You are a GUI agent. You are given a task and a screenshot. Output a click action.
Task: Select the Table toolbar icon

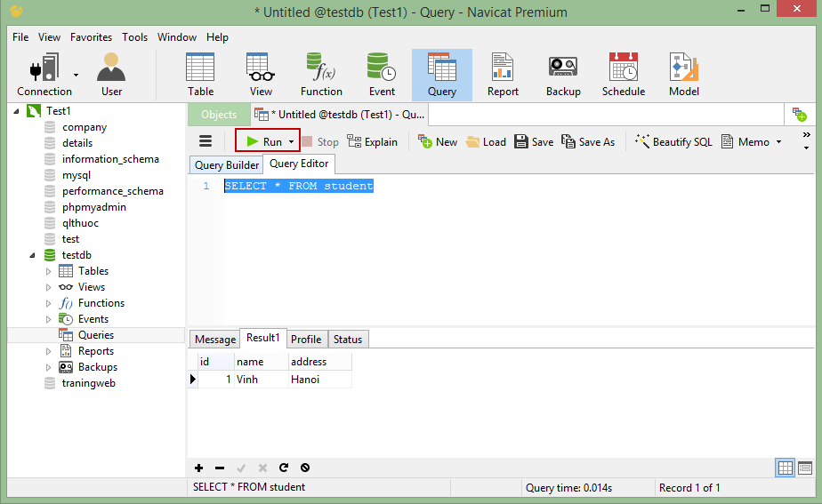click(200, 75)
